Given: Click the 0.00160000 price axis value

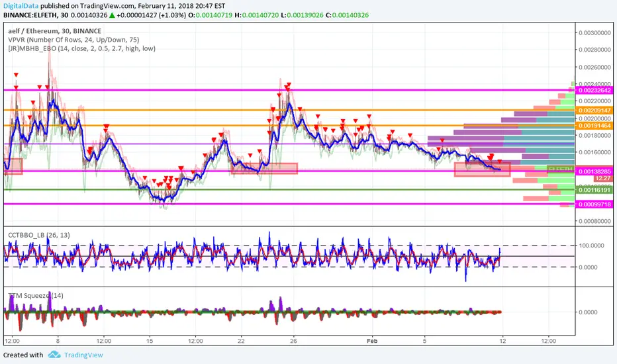Looking at the screenshot, I should point(594,152).
